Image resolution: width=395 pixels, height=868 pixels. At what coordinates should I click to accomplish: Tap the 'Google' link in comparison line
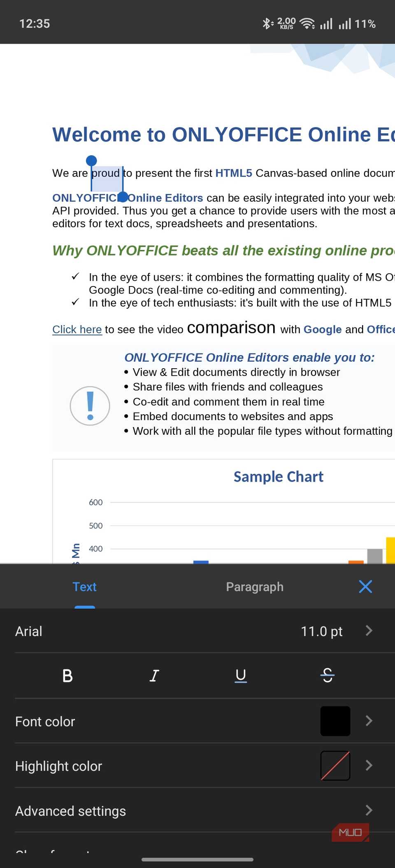(323, 329)
